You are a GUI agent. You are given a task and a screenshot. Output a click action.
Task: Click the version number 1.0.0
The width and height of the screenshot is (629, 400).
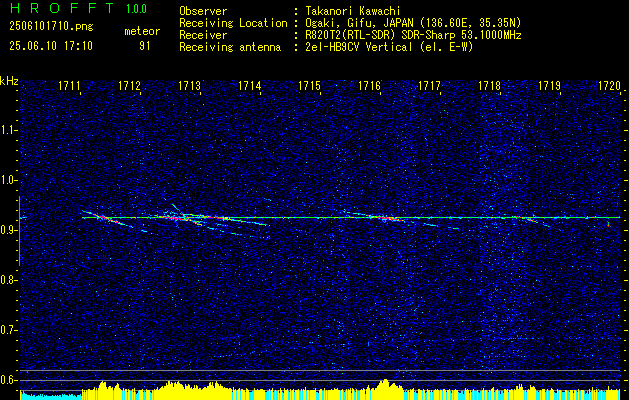tap(136, 9)
